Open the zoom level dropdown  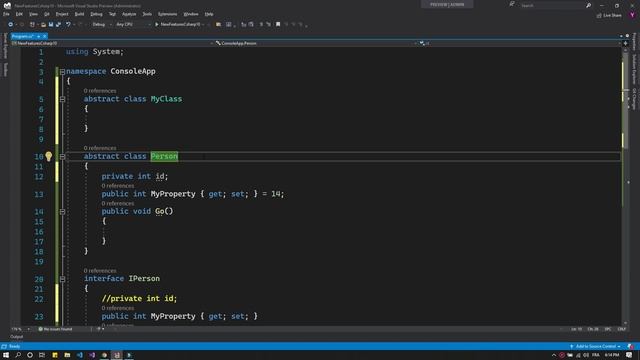[x=20, y=329]
